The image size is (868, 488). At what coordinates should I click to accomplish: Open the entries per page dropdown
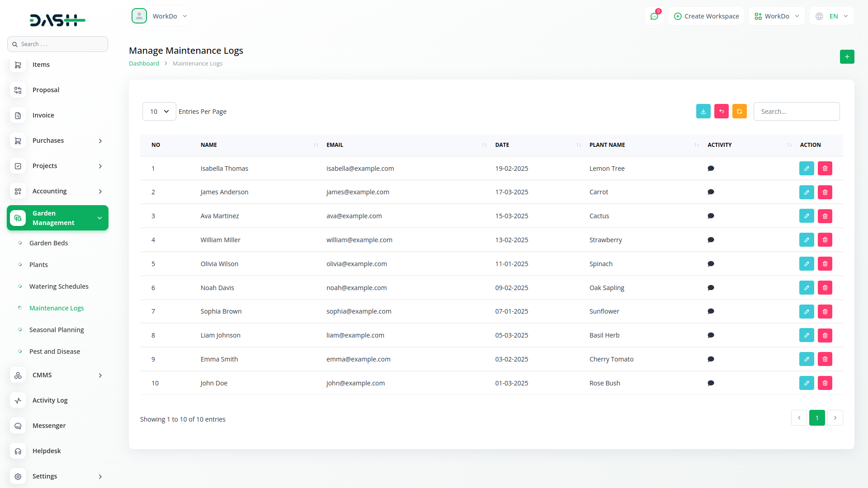click(x=159, y=112)
